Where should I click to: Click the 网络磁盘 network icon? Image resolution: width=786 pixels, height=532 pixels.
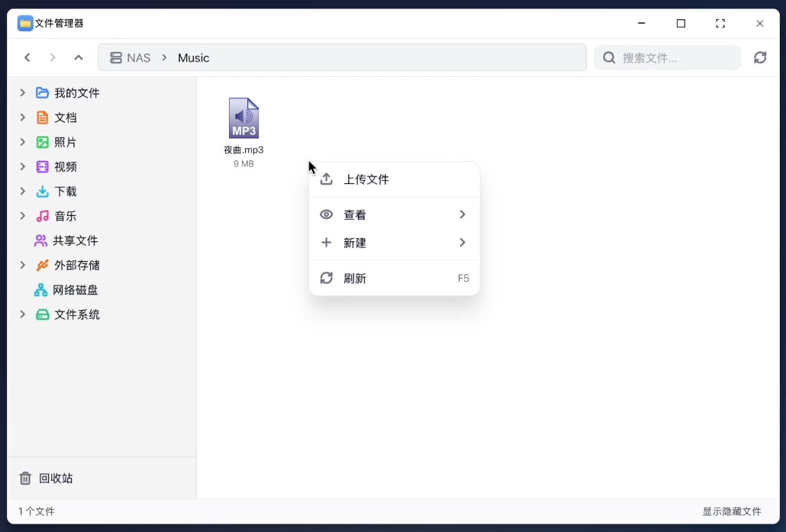(40, 290)
